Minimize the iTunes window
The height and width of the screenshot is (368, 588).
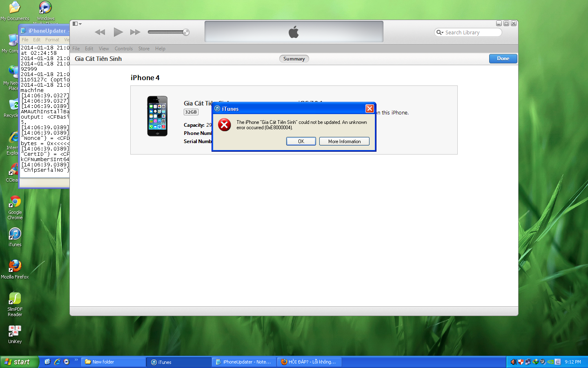pos(499,23)
